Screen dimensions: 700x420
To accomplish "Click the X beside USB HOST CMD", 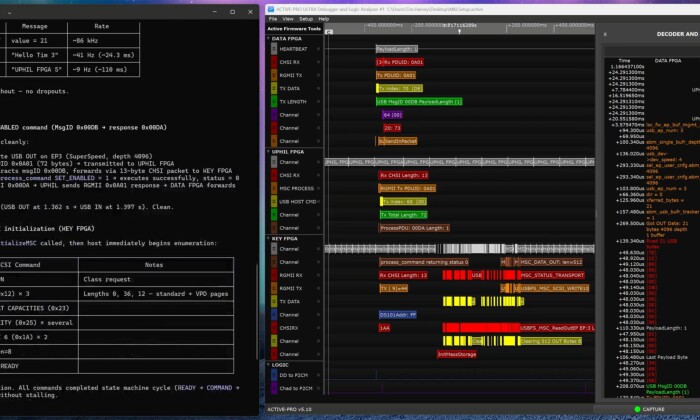I will [318, 202].
